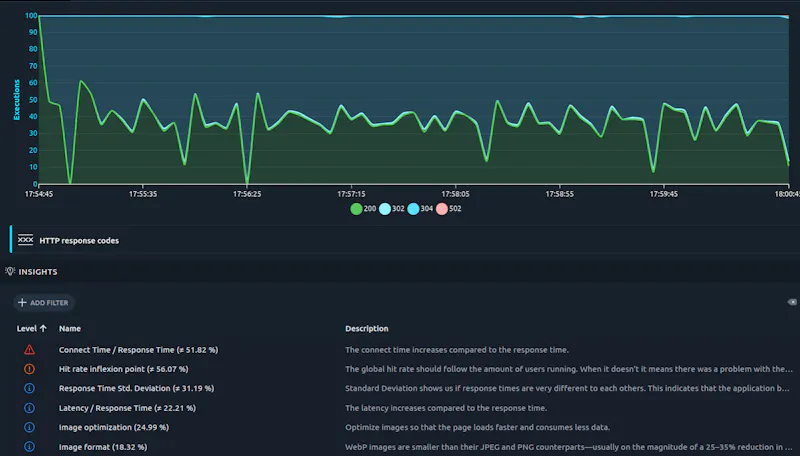Click the Level sort arrow
Screen dimensions: 800x456
click(43, 328)
